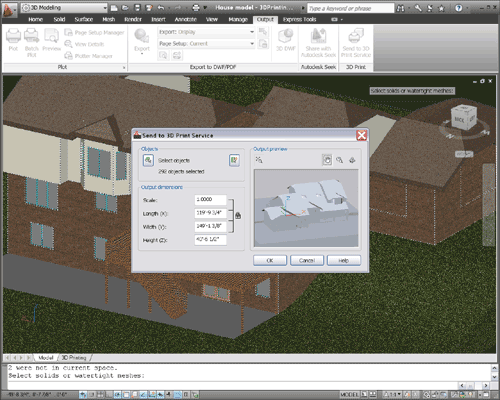Select the Pan hand tool in Output preview

[x=327, y=160]
